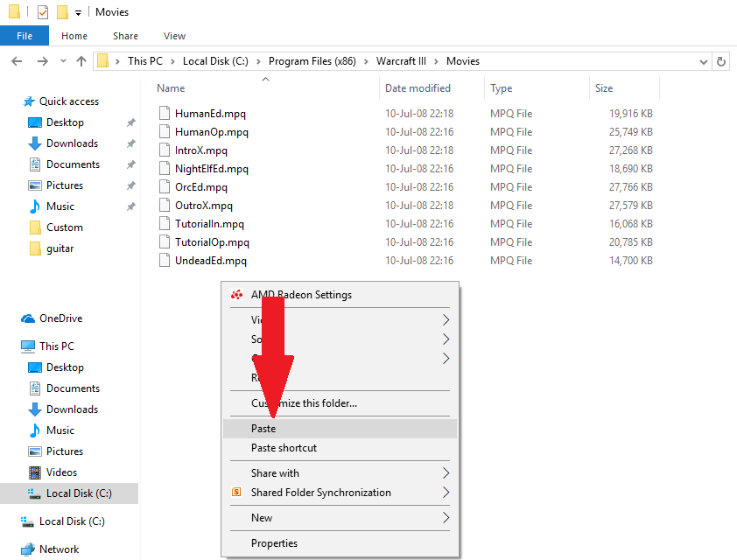737x560 pixels.
Task: Open the Custom folder in navigation pane
Action: [x=65, y=227]
